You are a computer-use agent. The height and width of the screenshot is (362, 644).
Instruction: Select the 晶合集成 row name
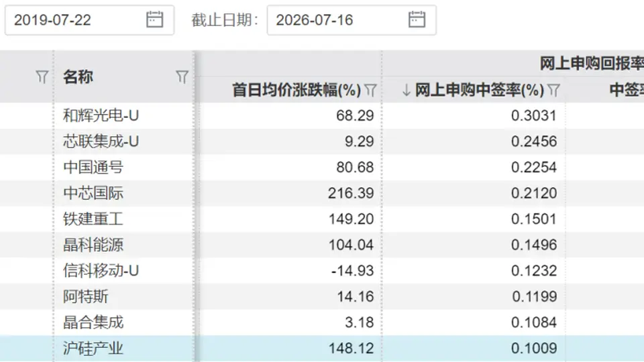(93, 322)
